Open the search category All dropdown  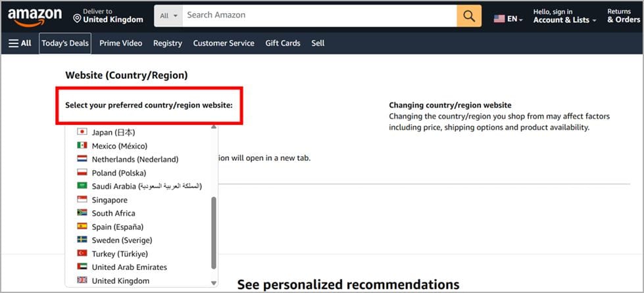click(x=168, y=16)
